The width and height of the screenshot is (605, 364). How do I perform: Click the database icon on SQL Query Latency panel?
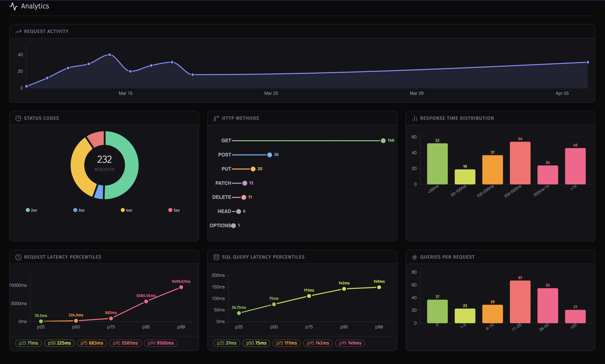(217, 257)
